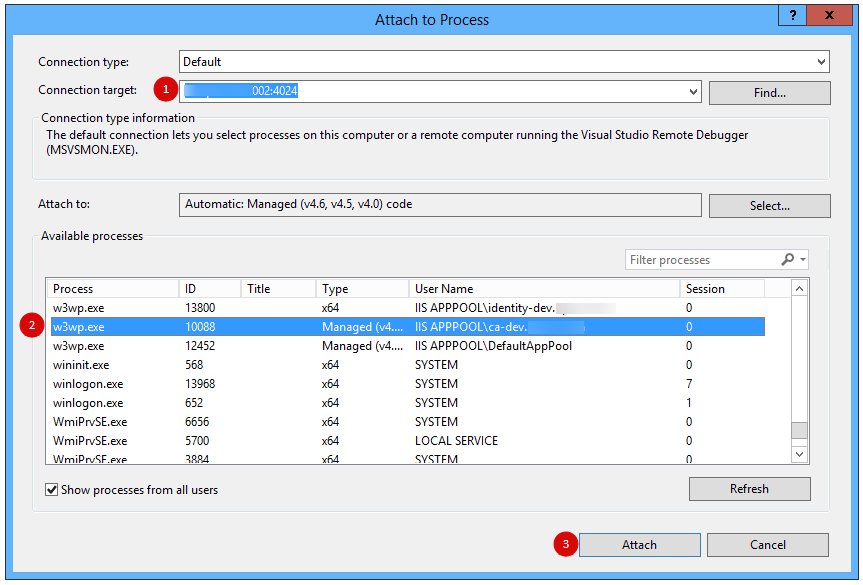Uncheck Show processes from all users

52,489
